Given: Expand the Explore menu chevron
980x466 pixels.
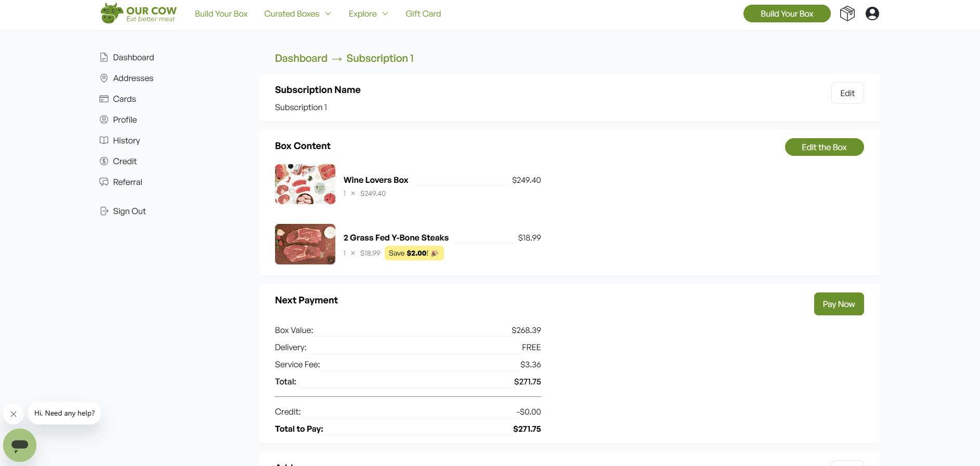Looking at the screenshot, I should click(x=385, y=14).
